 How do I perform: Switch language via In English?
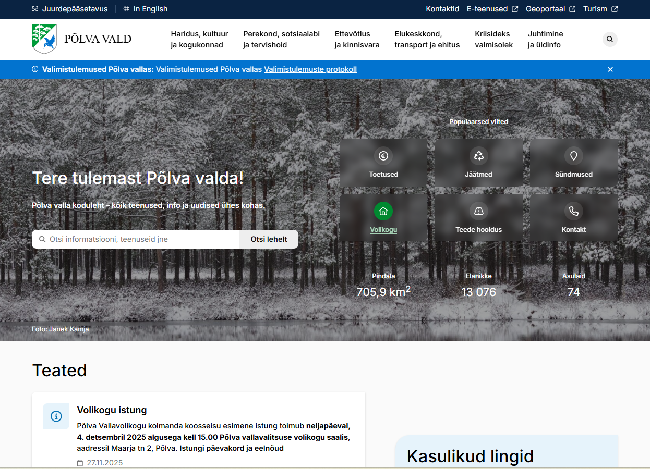148,9
